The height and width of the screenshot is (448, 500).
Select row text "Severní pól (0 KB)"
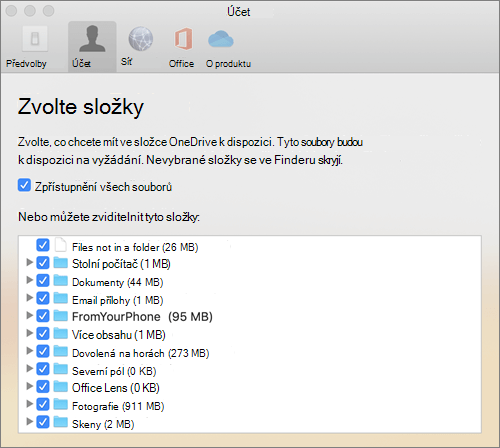tap(114, 371)
